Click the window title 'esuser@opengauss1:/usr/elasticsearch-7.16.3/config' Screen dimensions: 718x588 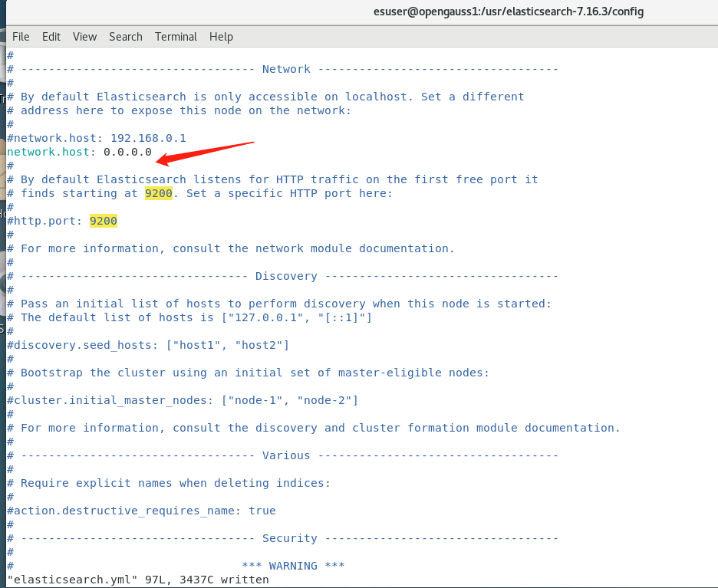tap(509, 11)
